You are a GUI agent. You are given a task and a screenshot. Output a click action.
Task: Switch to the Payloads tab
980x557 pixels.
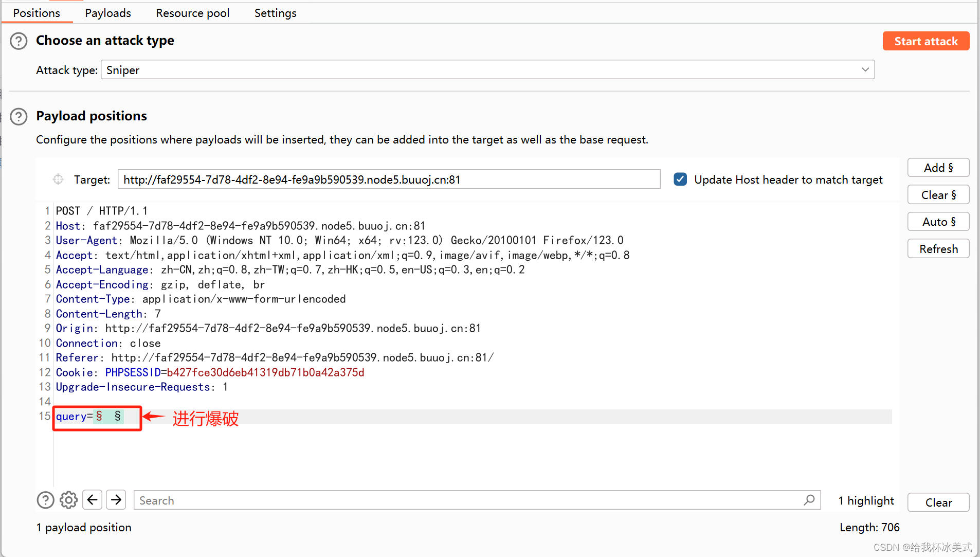coord(108,13)
